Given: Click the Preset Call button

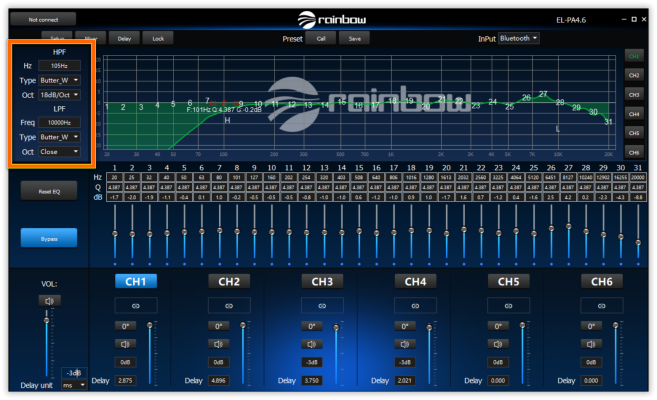Looking at the screenshot, I should [x=321, y=38].
